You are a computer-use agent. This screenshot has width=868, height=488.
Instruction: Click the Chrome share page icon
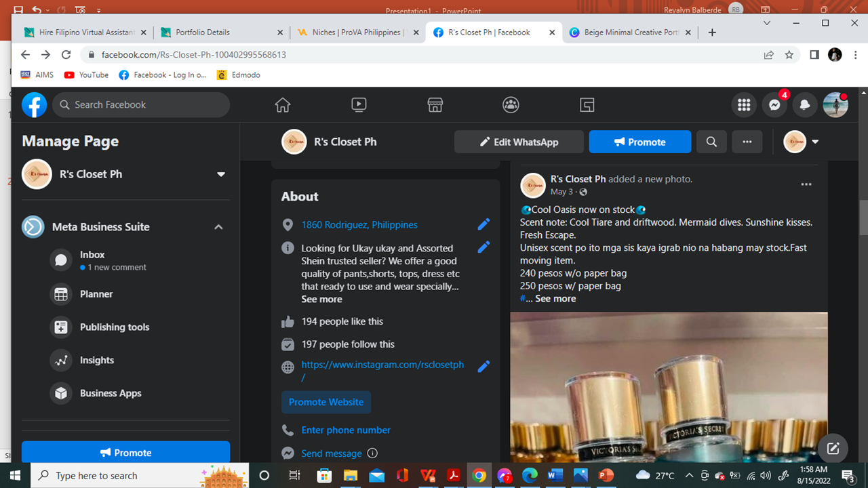tap(768, 55)
